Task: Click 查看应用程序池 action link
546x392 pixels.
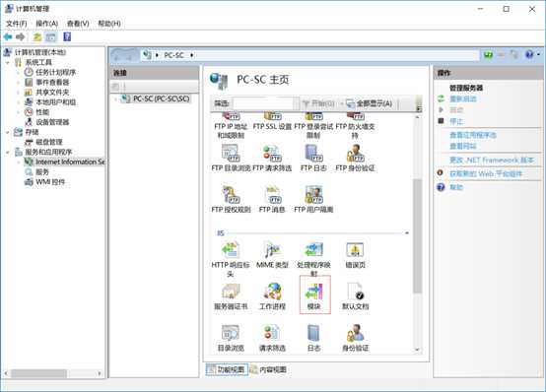Action: pos(473,135)
